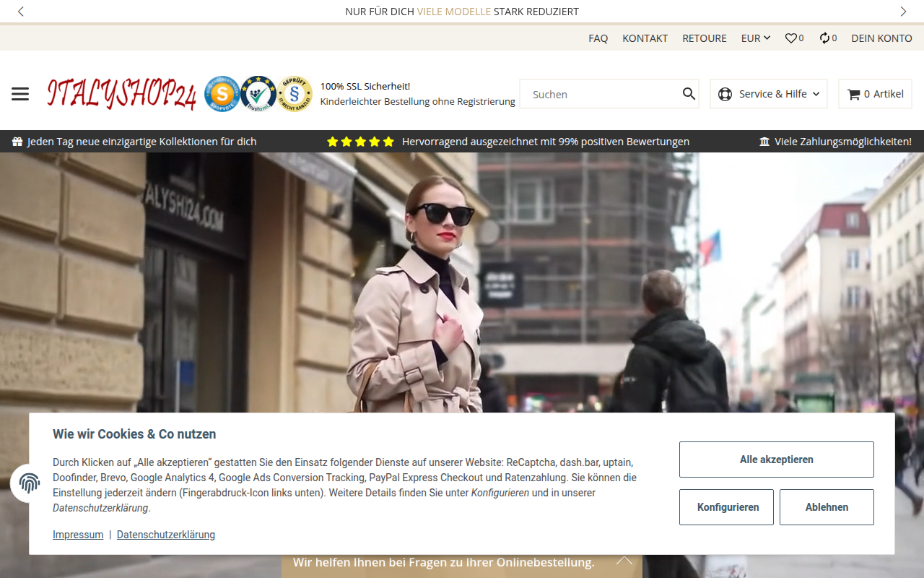
Task: Open the KONTAKT menu item
Action: click(x=645, y=38)
